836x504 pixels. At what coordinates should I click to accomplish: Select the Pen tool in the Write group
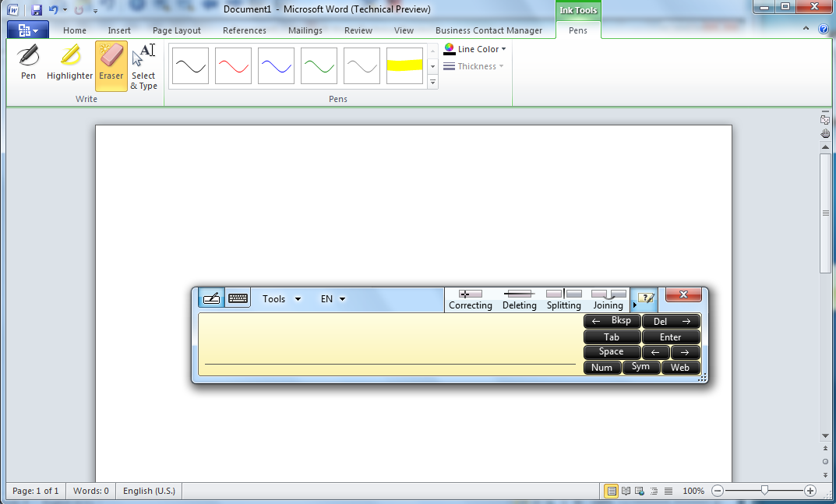pyautogui.click(x=28, y=62)
